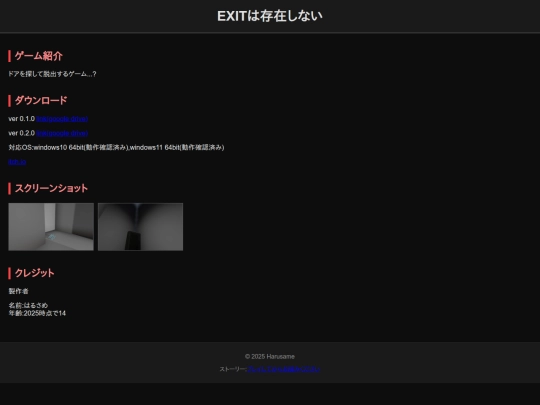
Task: View the second screenshot with the dark door
Action: pyautogui.click(x=141, y=227)
